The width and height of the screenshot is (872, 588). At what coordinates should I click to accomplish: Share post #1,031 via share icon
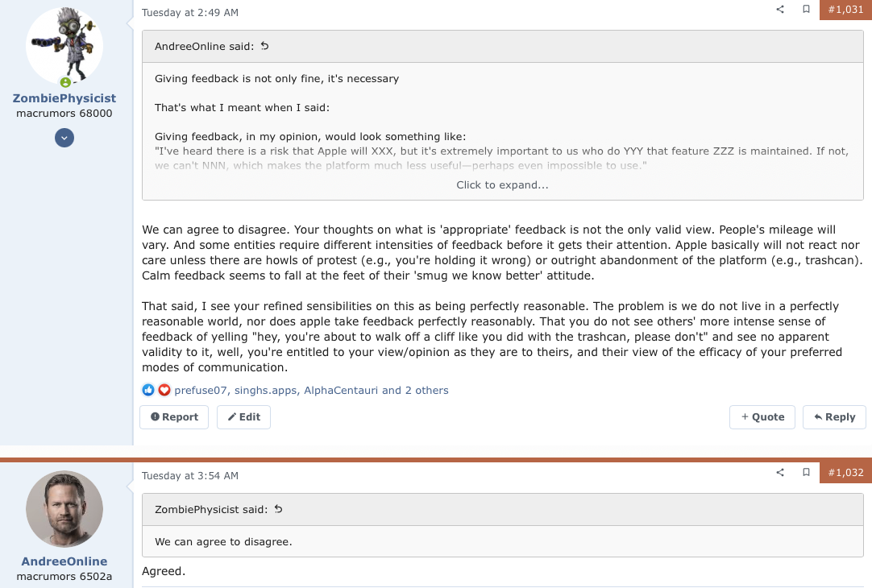coord(780,10)
